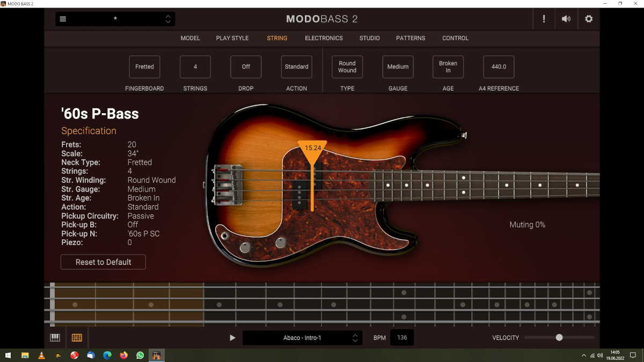This screenshot has width=644, height=362.
Task: Click the velocity slider handle
Action: [x=559, y=337]
